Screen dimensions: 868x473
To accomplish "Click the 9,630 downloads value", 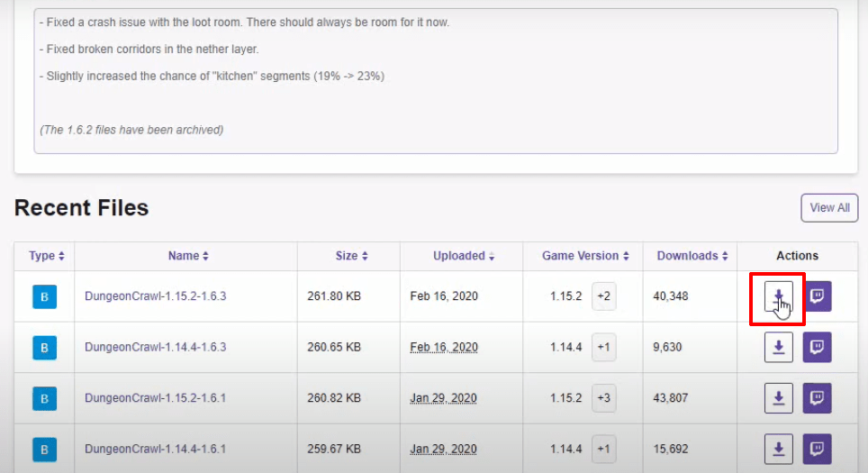I will [667, 347].
